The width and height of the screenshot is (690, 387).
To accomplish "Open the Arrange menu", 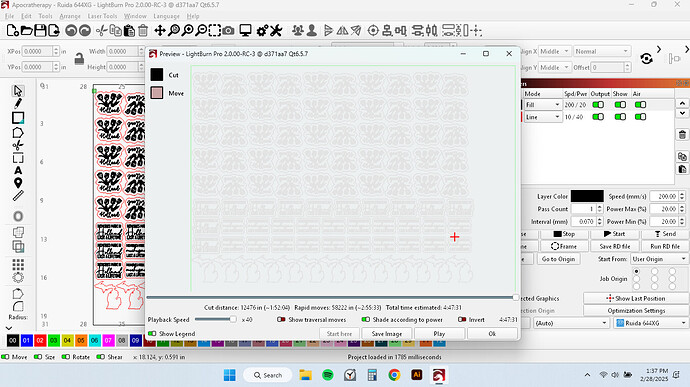I will pyautogui.click(x=70, y=16).
